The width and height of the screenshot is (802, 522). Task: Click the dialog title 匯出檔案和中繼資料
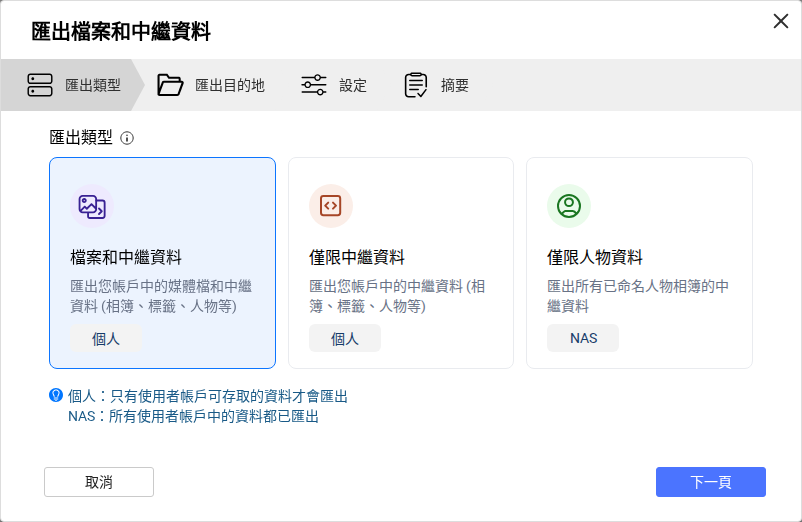click(x=121, y=31)
